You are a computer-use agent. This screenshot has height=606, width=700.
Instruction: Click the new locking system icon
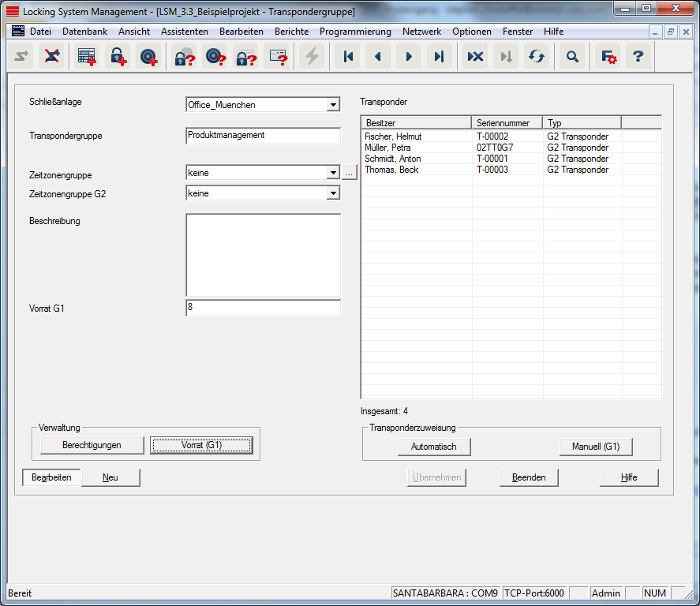pyautogui.click(x=87, y=56)
